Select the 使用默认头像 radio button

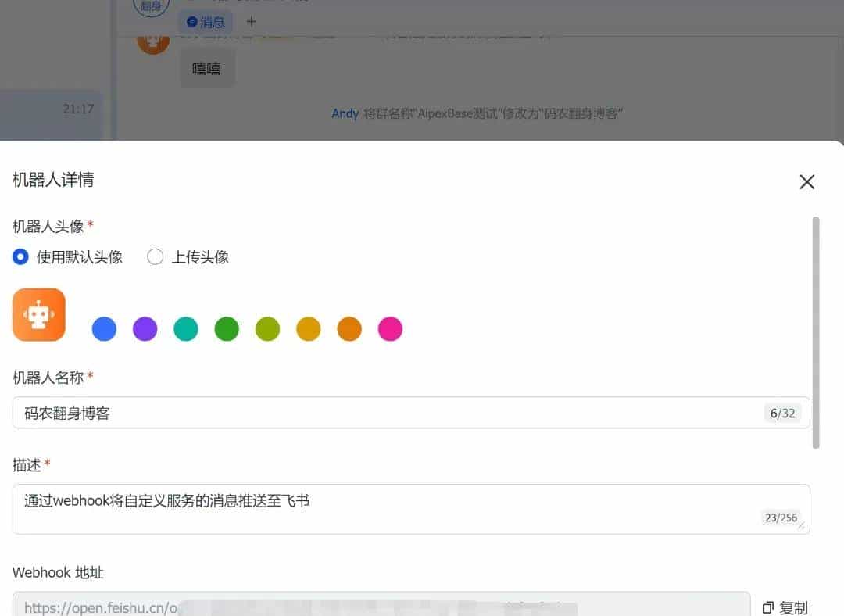coord(20,256)
